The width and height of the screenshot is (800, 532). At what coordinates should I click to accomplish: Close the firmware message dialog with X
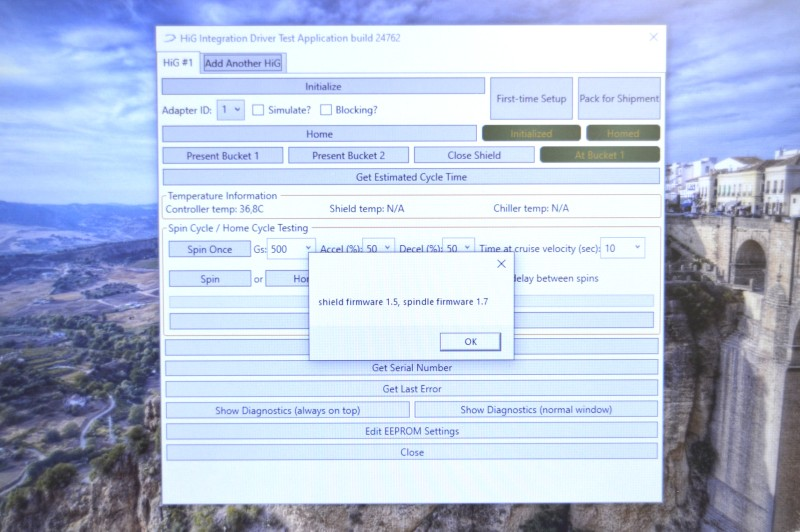(501, 264)
